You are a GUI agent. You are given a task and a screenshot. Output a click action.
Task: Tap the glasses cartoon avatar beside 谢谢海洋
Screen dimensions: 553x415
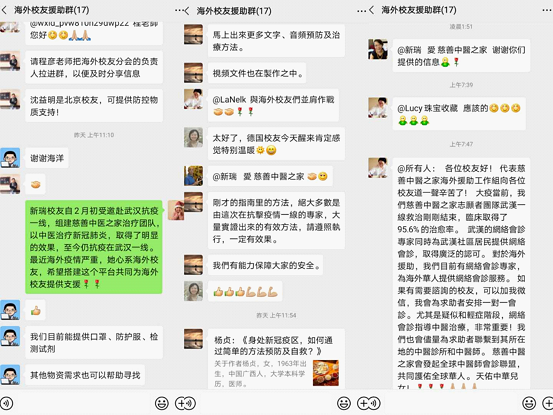pyautogui.click(x=10, y=158)
